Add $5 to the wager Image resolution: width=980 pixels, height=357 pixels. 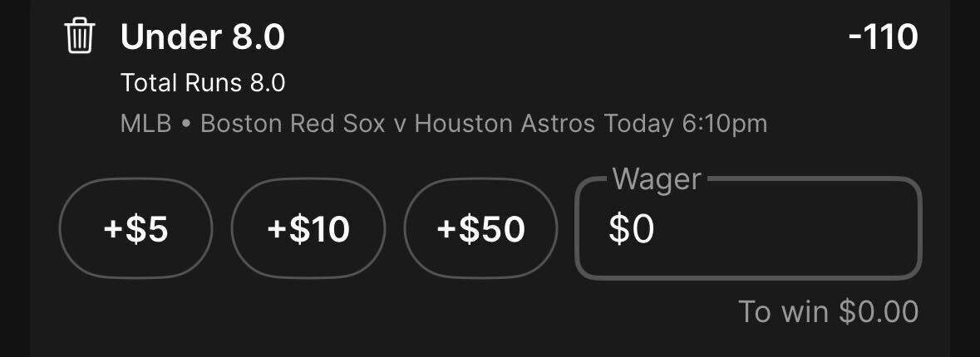coord(135,228)
